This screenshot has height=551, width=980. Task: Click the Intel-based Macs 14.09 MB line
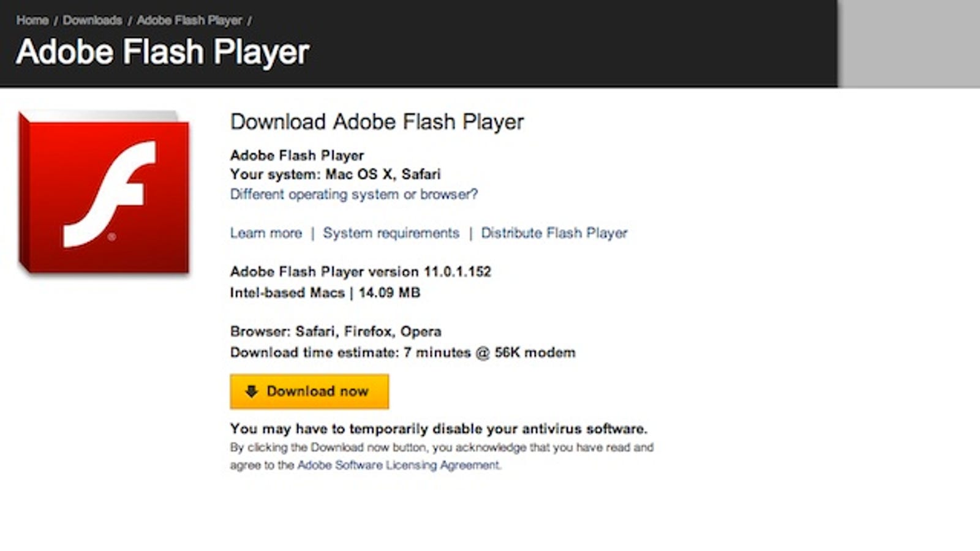325,293
